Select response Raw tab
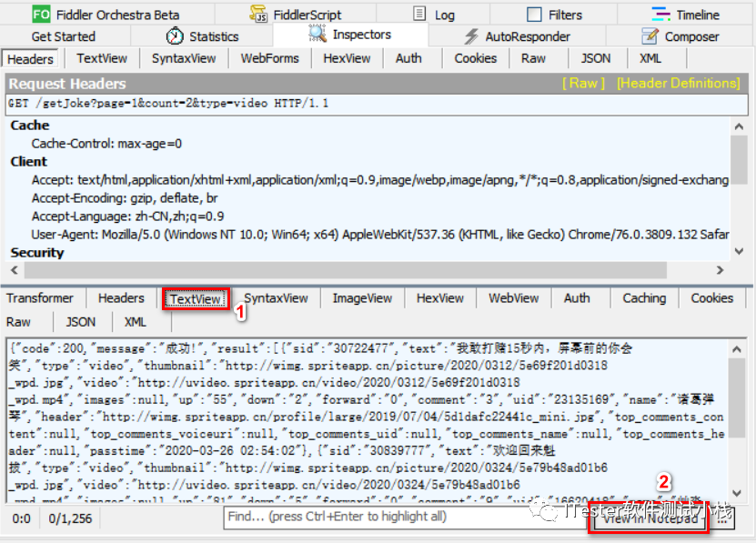The height and width of the screenshot is (543, 756). (x=18, y=322)
